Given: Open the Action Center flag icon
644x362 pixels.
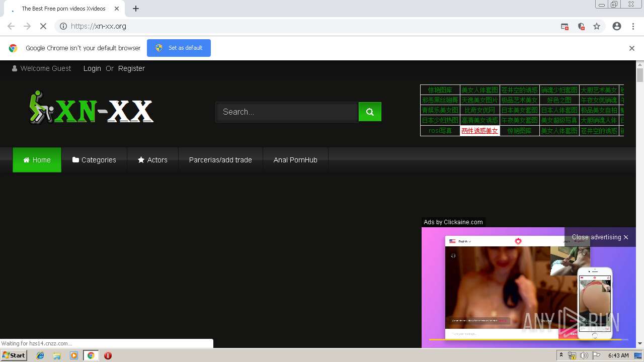Looking at the screenshot, I should (x=596, y=355).
